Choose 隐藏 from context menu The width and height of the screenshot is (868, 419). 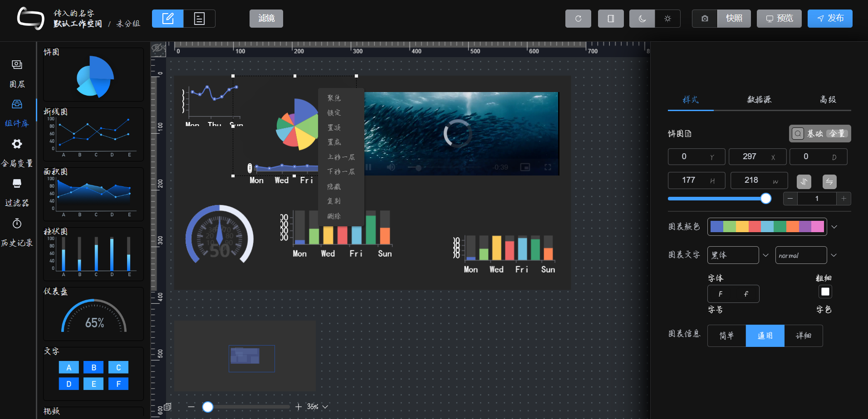[341, 187]
